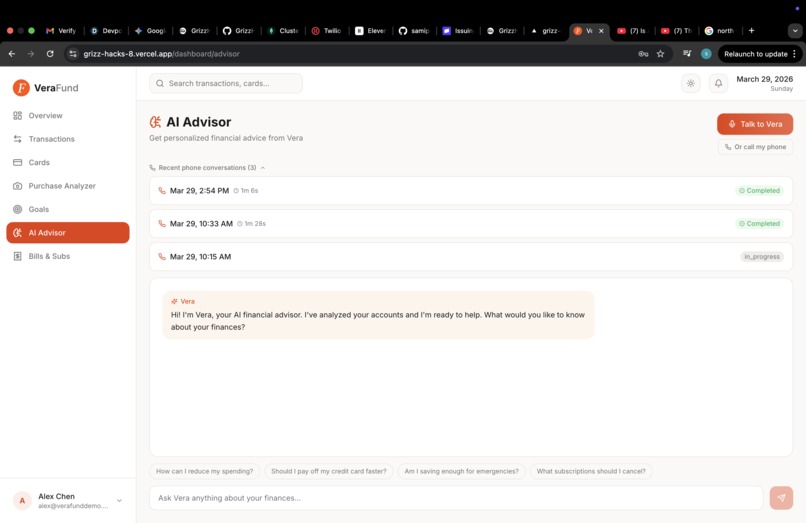Click the site info icon in address bar

(73, 53)
